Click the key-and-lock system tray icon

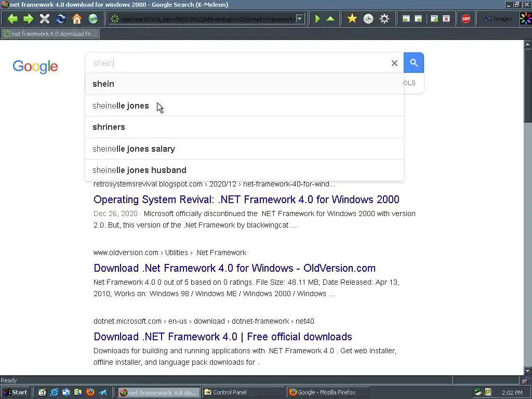coord(488,392)
